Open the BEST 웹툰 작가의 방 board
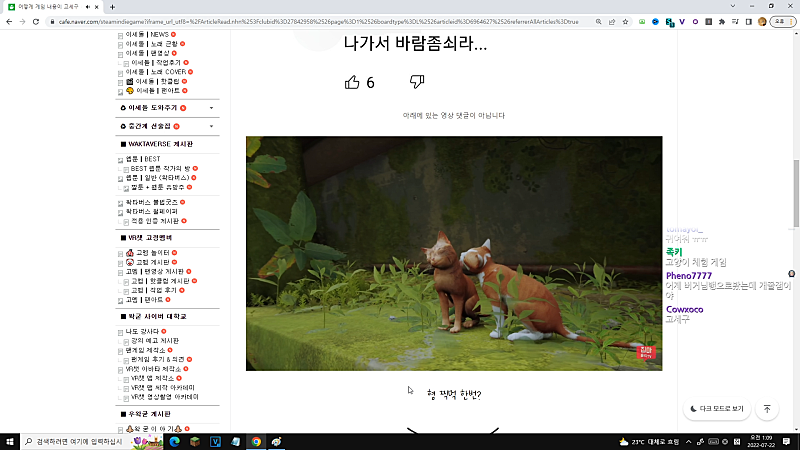This screenshot has height=450, width=800. click(160, 168)
